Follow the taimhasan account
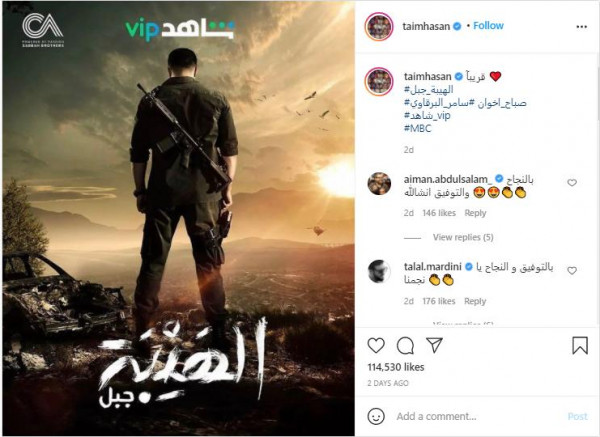Image resolution: width=600 pixels, height=437 pixels. point(488,26)
